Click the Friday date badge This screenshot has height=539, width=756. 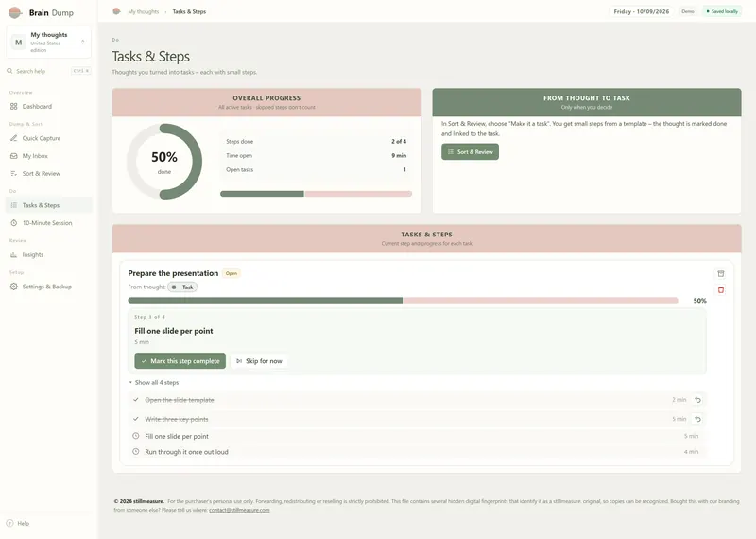pyautogui.click(x=642, y=11)
